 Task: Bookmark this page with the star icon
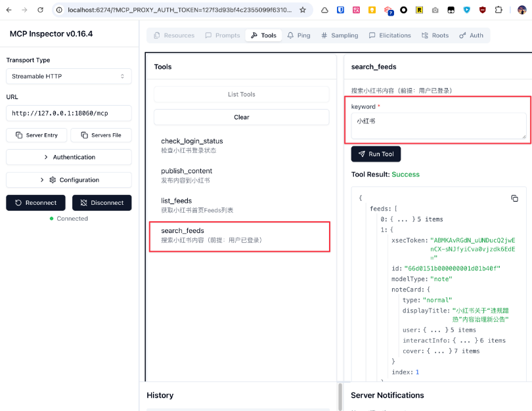click(303, 10)
